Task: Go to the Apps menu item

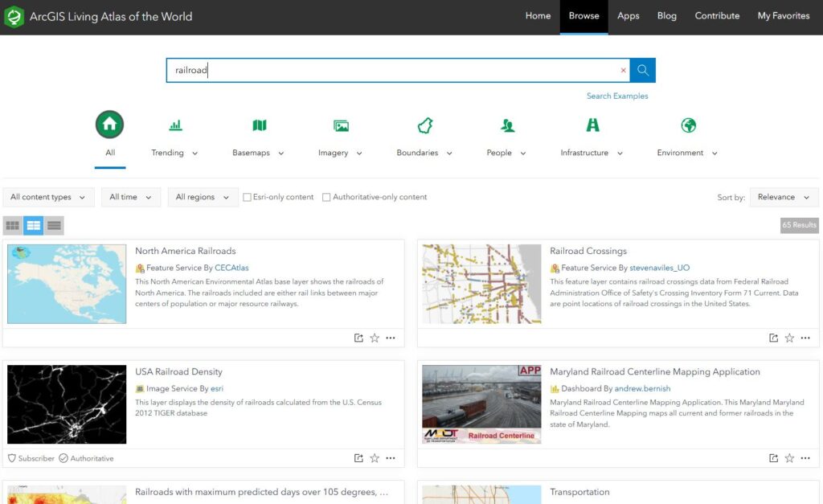Action: click(629, 16)
